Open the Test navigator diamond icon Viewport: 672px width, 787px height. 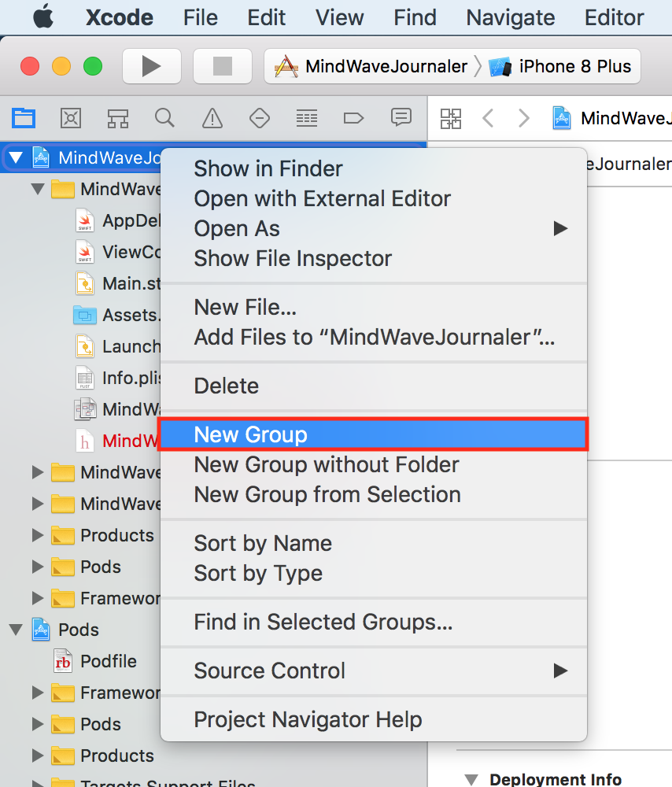click(x=259, y=118)
